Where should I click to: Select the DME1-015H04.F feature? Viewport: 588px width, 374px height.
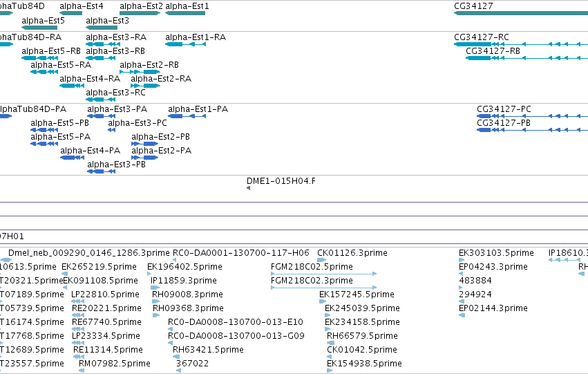click(x=248, y=188)
